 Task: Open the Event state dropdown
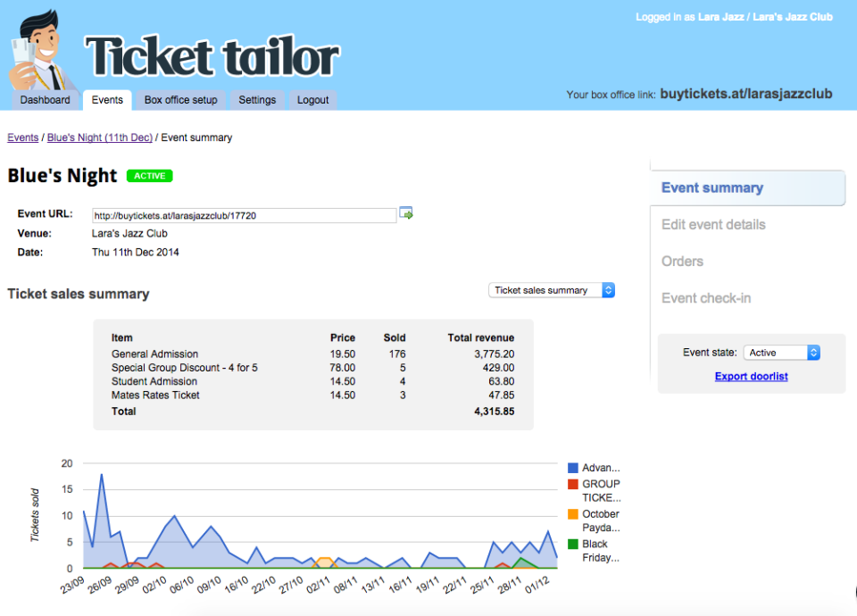pos(782,353)
